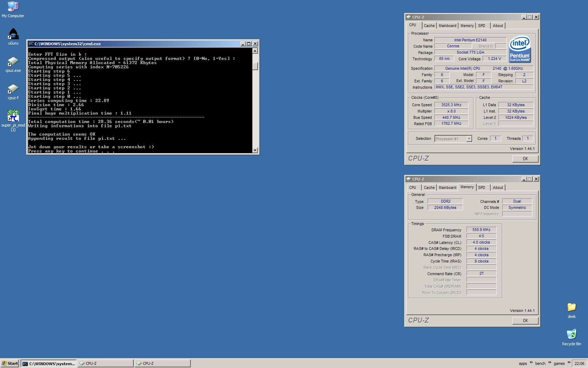Open the Start menu
588x368 pixels.
point(10,363)
